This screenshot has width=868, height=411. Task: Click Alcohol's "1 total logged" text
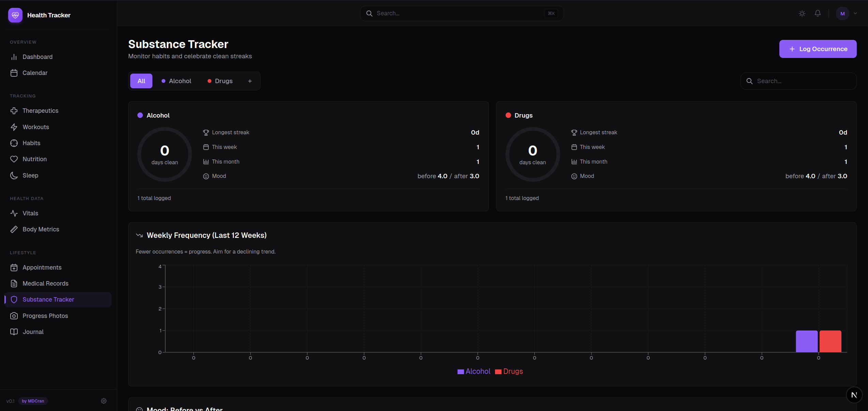[x=154, y=198]
